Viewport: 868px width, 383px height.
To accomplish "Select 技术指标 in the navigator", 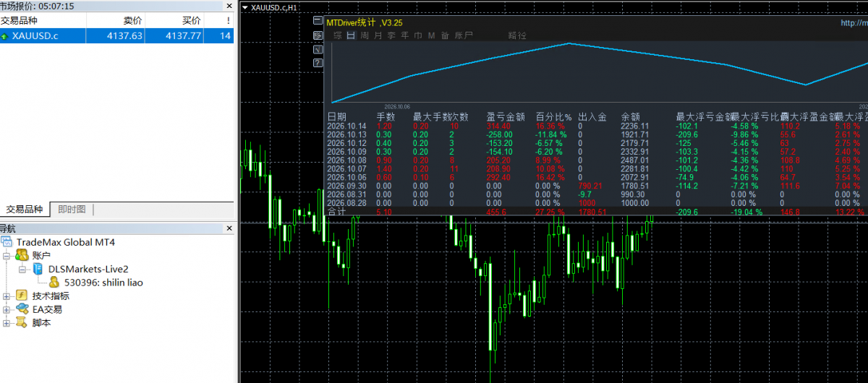I will tap(51, 296).
